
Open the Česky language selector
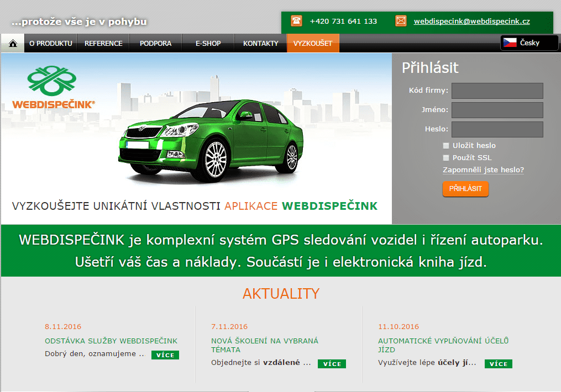click(529, 43)
